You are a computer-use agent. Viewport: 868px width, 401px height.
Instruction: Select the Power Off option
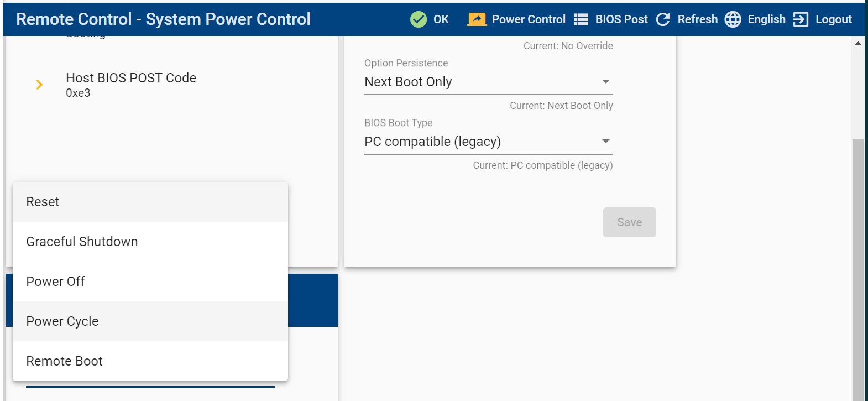coord(56,282)
